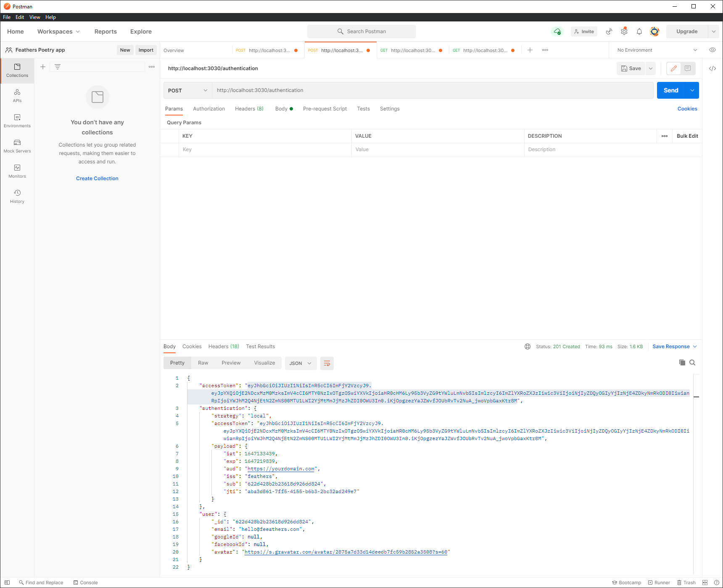Click the Invite button

click(584, 31)
